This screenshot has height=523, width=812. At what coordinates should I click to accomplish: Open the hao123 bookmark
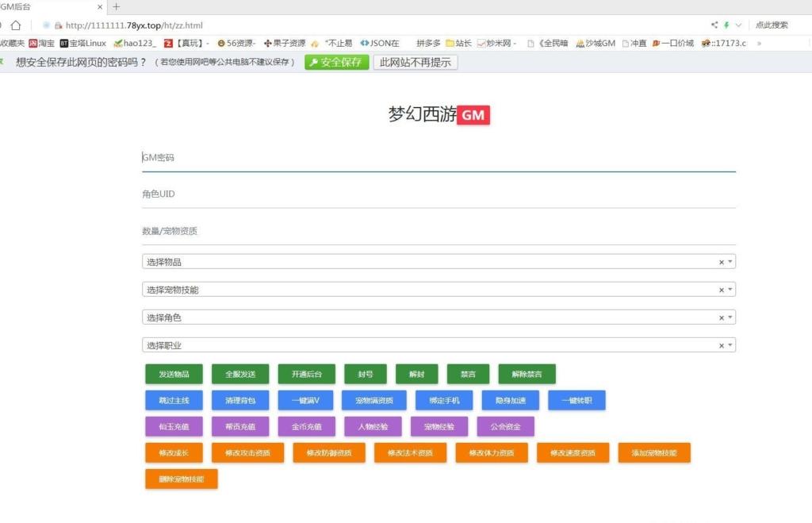[135, 43]
